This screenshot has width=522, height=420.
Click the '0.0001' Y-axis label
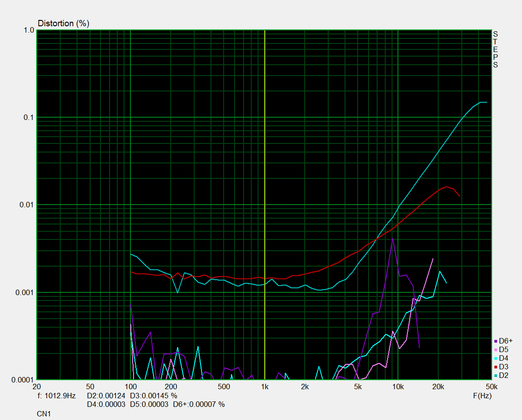23,380
